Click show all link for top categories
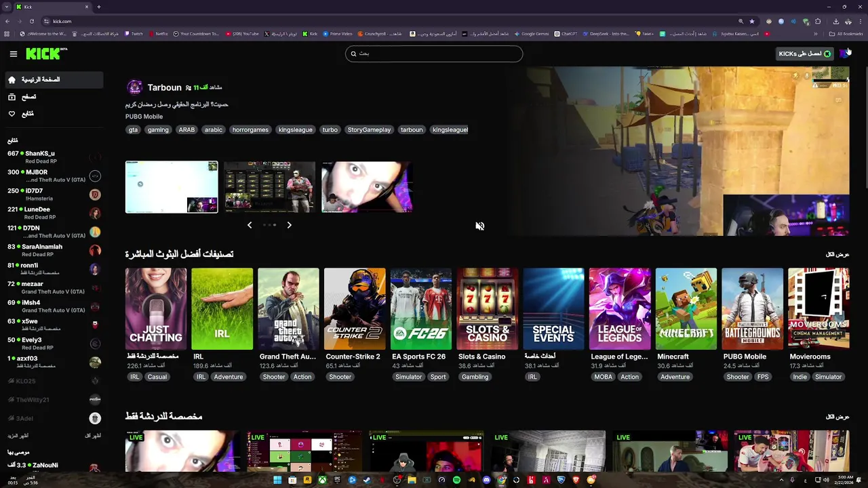This screenshot has height=488, width=868. [837, 255]
